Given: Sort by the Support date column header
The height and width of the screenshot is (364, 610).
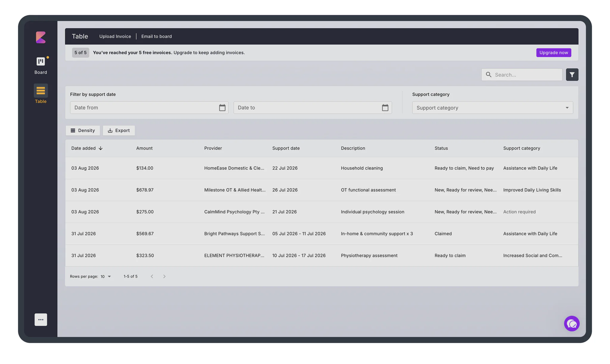Looking at the screenshot, I should click(x=286, y=148).
